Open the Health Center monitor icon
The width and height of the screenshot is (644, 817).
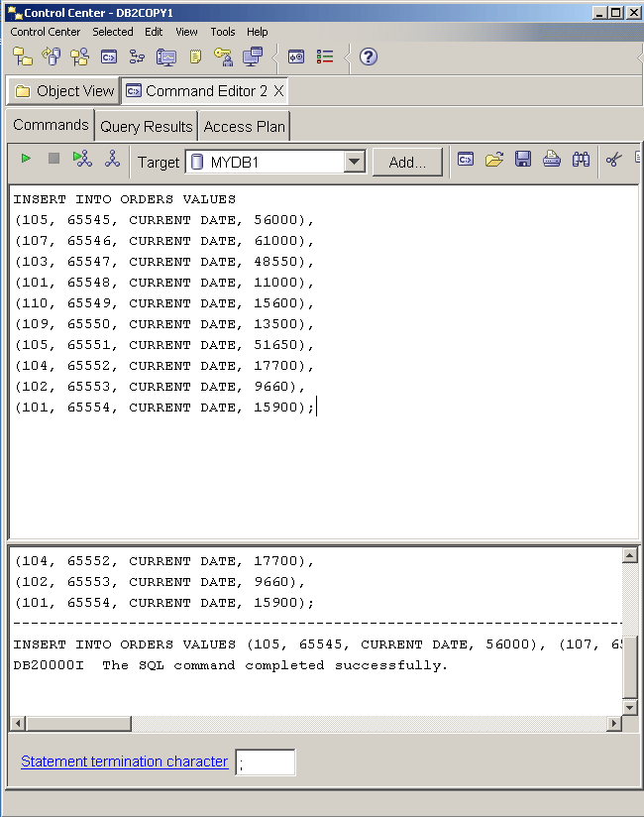[166, 57]
